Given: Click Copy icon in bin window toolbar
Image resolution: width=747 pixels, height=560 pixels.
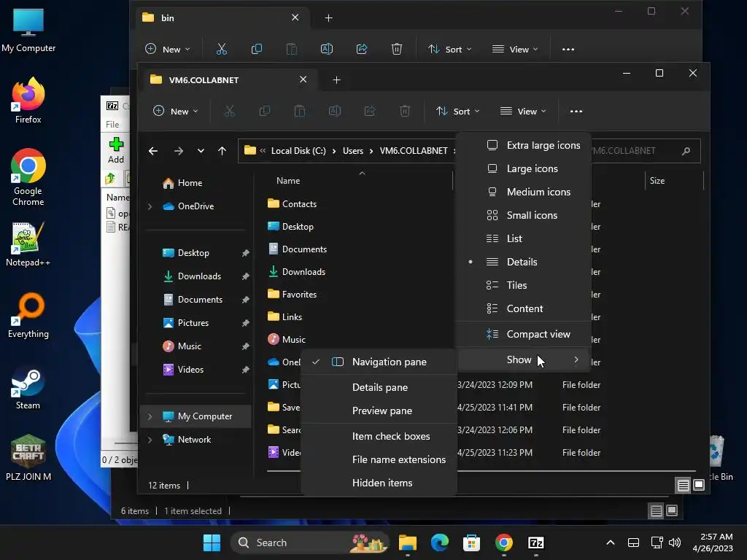Looking at the screenshot, I should [x=256, y=49].
